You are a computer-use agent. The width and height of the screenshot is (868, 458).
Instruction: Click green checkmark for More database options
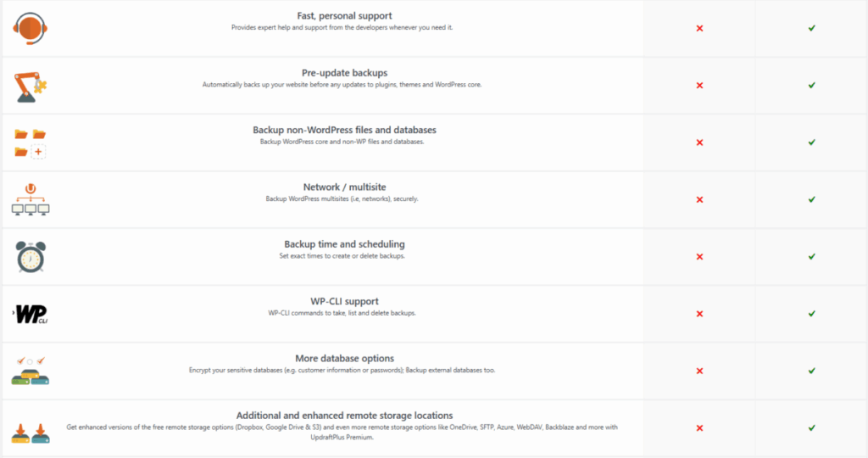[811, 371]
